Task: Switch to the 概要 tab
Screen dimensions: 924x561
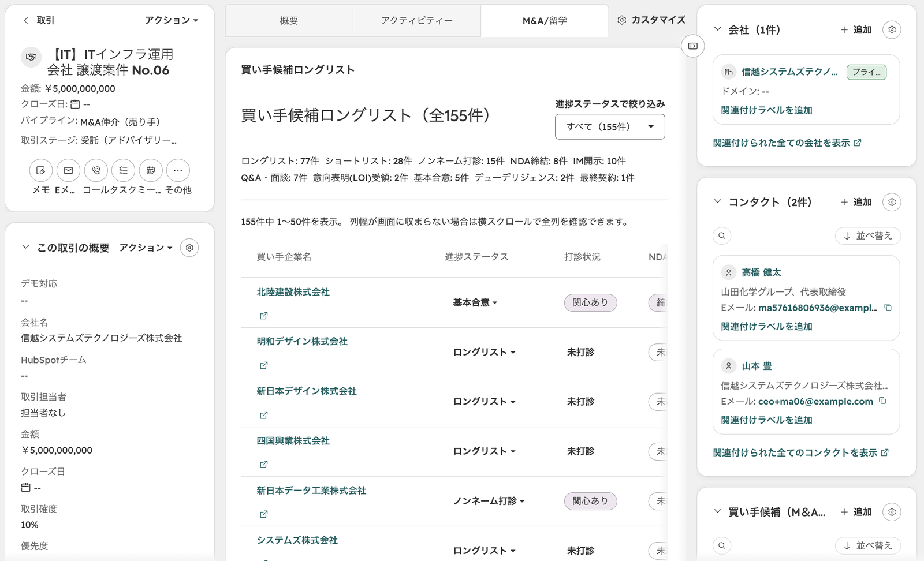Action: coord(289,21)
